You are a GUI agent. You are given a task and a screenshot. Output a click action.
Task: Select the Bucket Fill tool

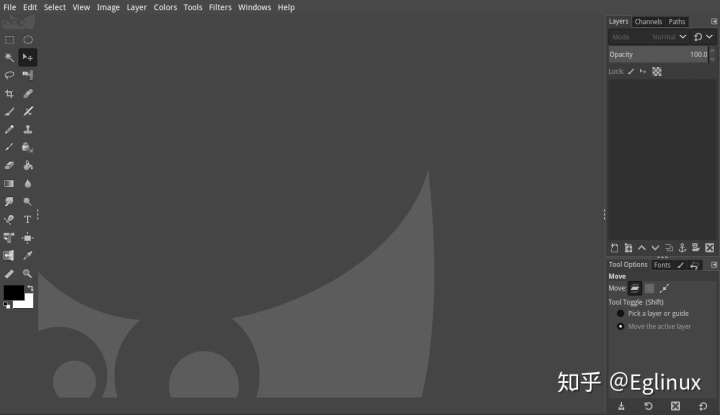point(28,165)
